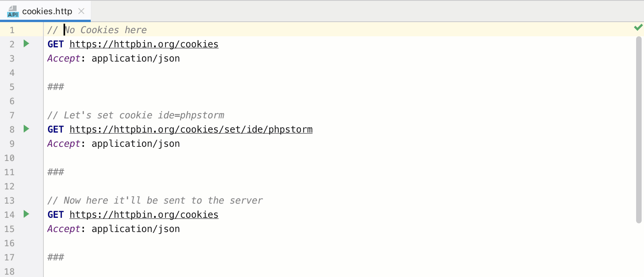Click the GET keyword on line 8
644x277 pixels.
pyautogui.click(x=55, y=129)
